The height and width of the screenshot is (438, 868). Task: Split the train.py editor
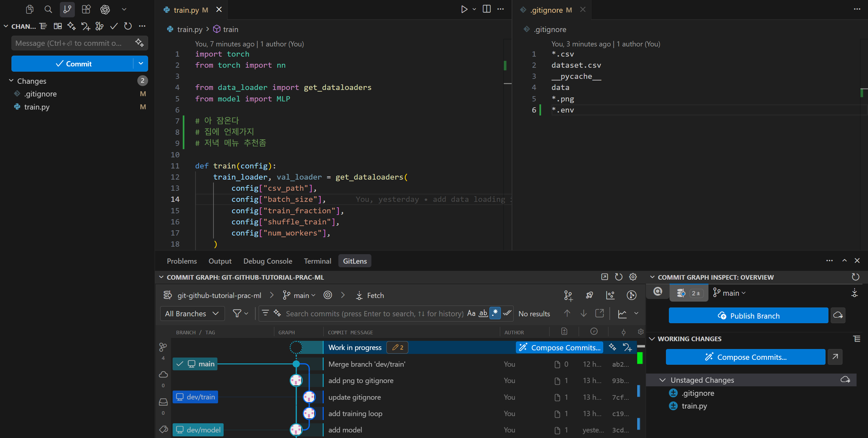point(486,9)
